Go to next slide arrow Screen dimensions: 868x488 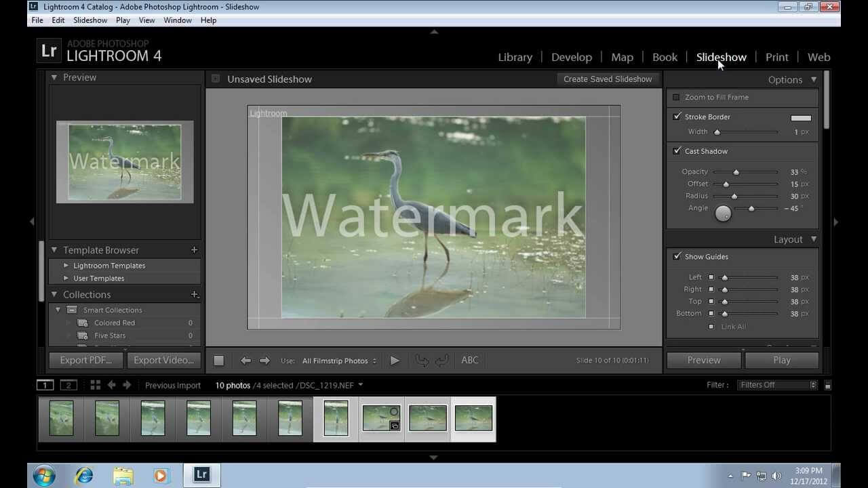pyautogui.click(x=265, y=361)
